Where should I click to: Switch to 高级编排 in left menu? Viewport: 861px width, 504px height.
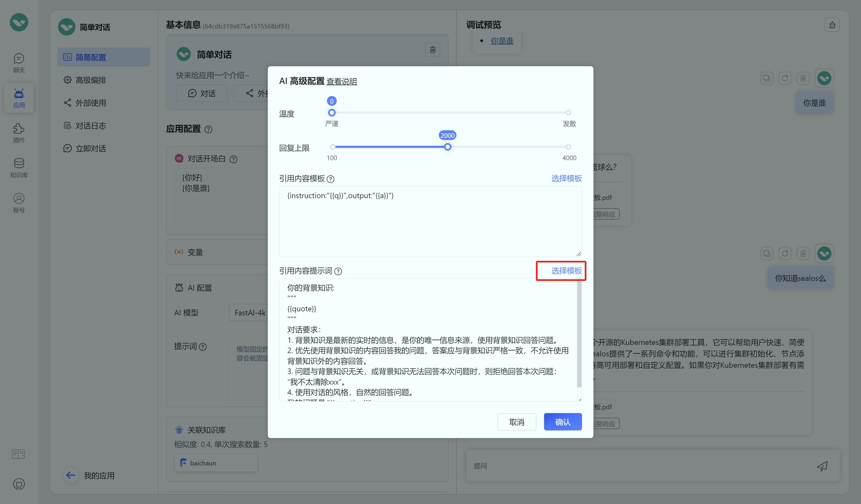tap(91, 80)
